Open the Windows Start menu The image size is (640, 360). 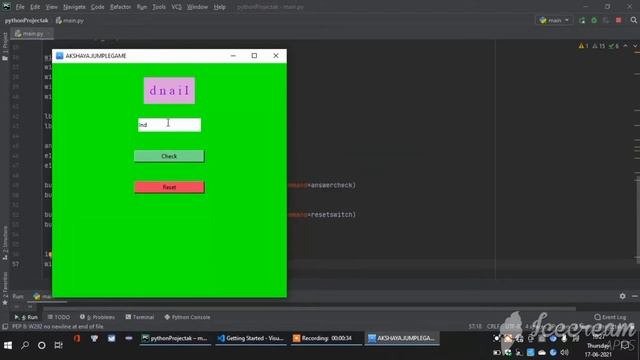pos(7,346)
